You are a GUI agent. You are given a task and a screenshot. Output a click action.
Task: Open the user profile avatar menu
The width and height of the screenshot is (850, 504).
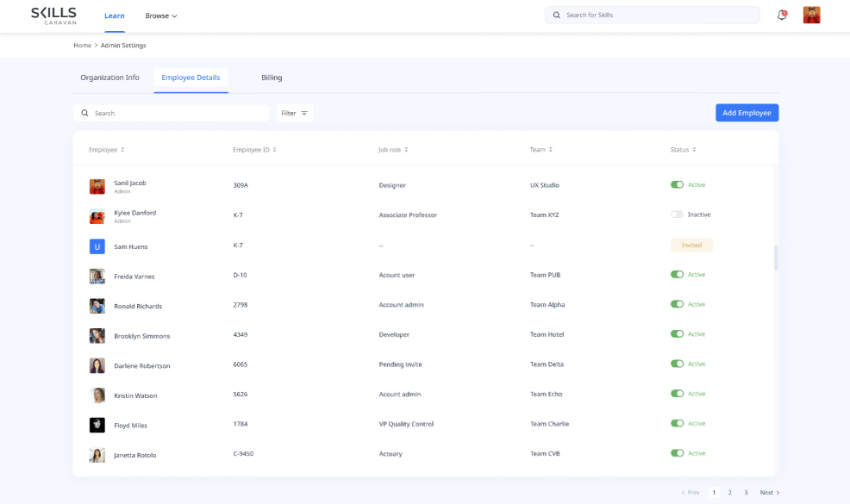click(811, 16)
